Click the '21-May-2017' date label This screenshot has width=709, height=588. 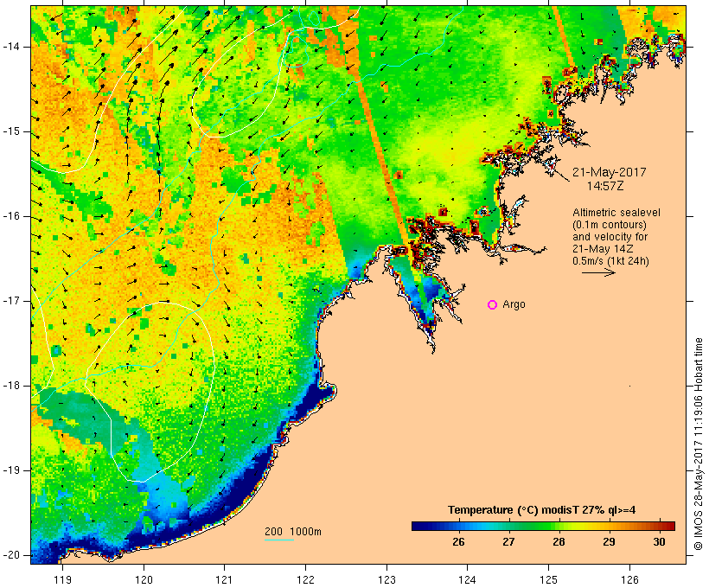(x=609, y=172)
